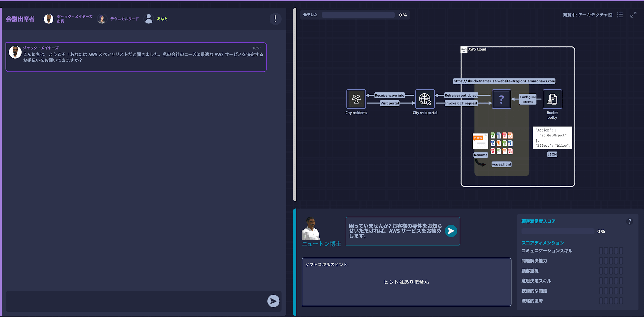Click the City web portal caption
Viewport: 644px width, 317px height.
point(425,113)
